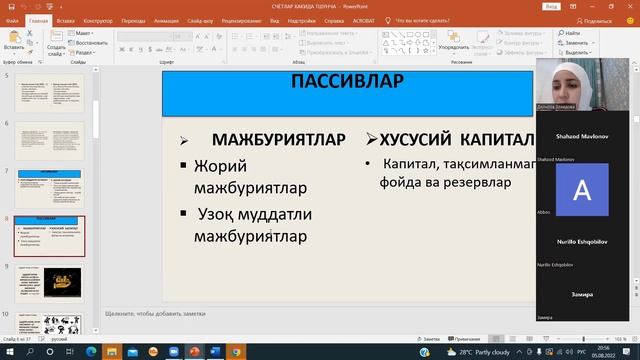
Task: Open Section (Раздел) dropdown
Action: (x=82, y=53)
